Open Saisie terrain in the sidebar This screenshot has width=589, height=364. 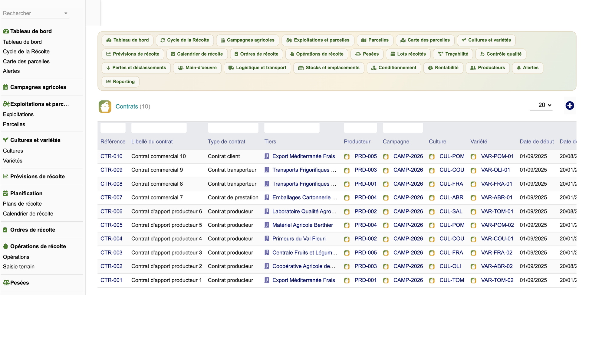tap(19, 267)
